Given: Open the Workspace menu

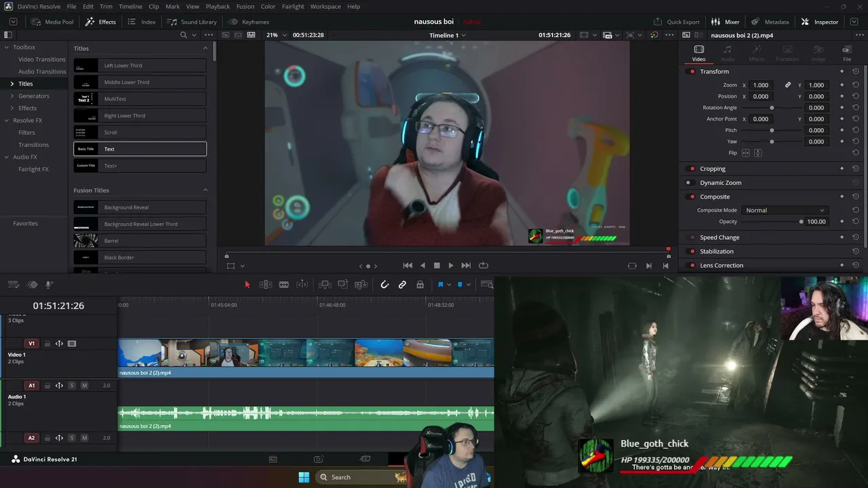Looking at the screenshot, I should (325, 7).
